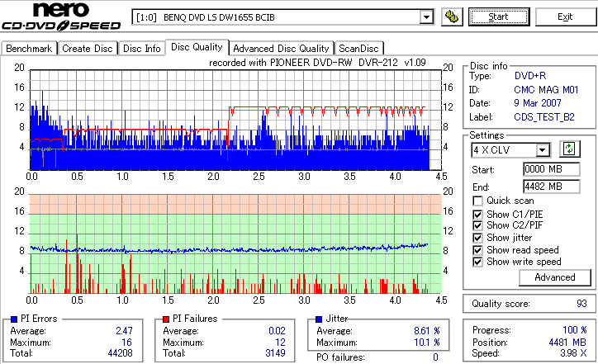
Task: Click the disc label CDS_TEST_B2
Action: (x=544, y=117)
